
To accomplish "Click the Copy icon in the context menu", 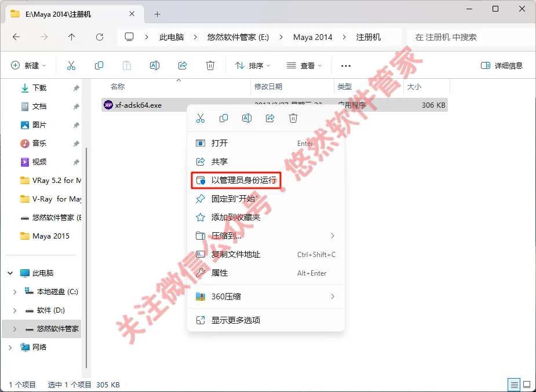I will [x=224, y=119].
